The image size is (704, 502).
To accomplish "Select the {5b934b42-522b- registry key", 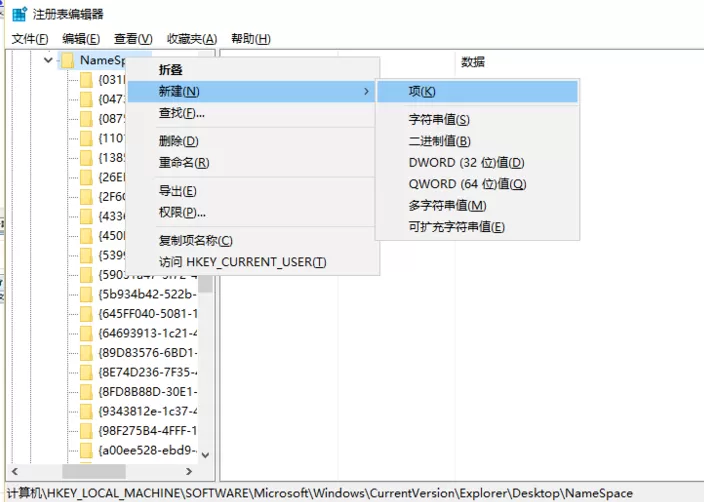I will click(148, 295).
